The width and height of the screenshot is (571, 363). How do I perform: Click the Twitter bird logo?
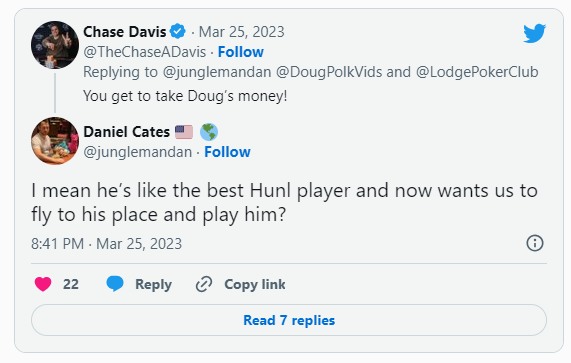[x=534, y=33]
